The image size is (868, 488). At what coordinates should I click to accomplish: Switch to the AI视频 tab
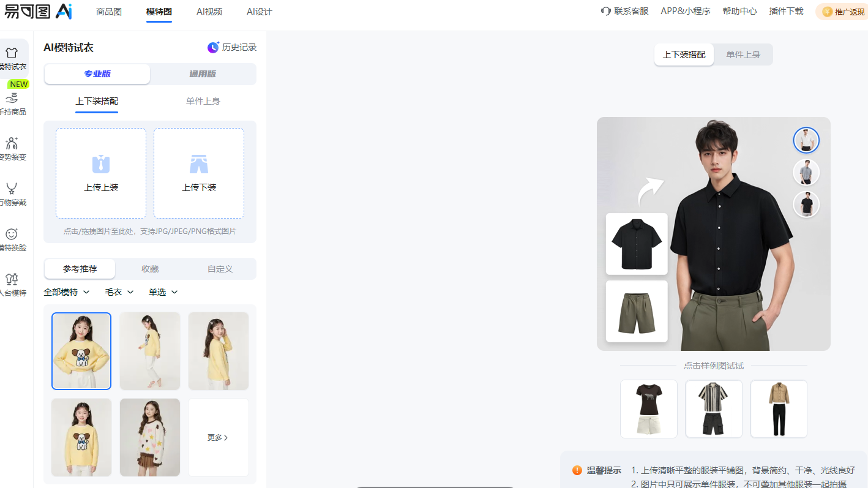pyautogui.click(x=209, y=10)
